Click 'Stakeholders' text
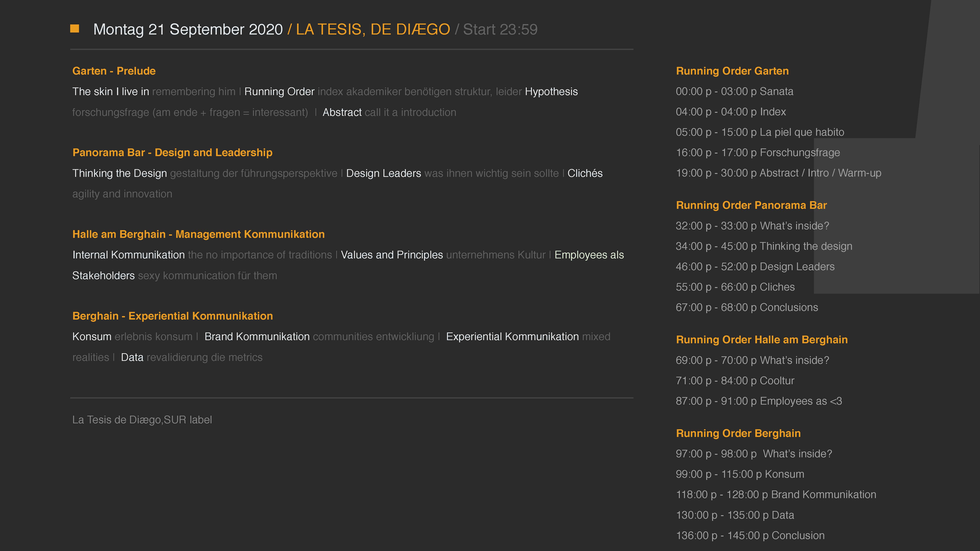980x551 pixels. (x=103, y=276)
